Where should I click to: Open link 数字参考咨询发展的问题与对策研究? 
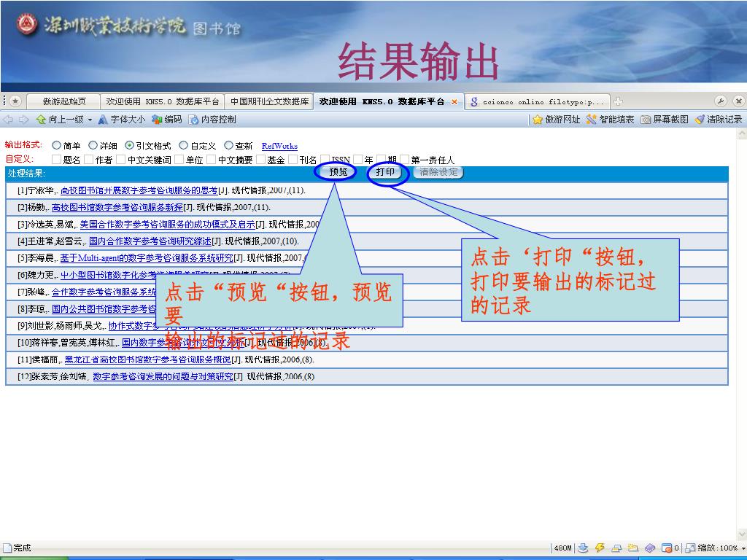pos(163,377)
